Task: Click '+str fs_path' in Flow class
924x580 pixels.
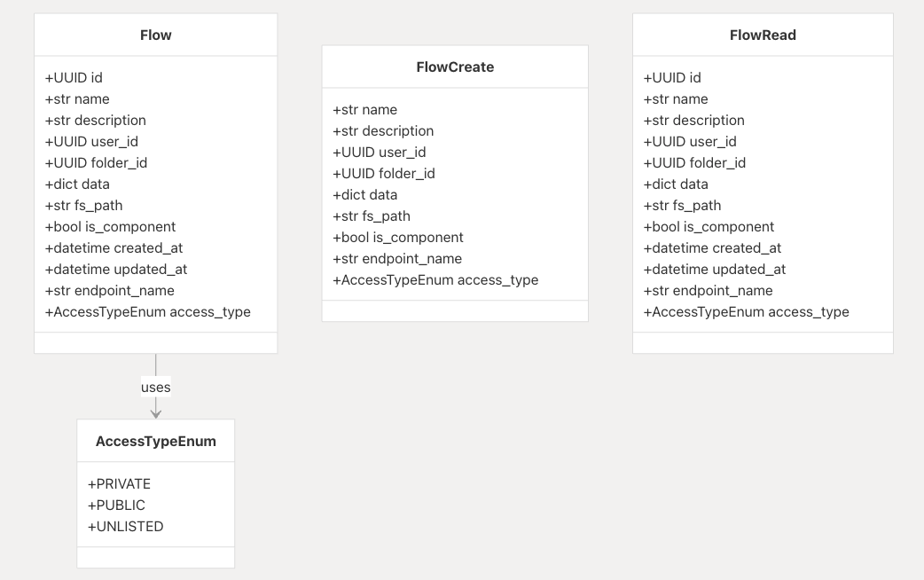Action: coord(83,206)
